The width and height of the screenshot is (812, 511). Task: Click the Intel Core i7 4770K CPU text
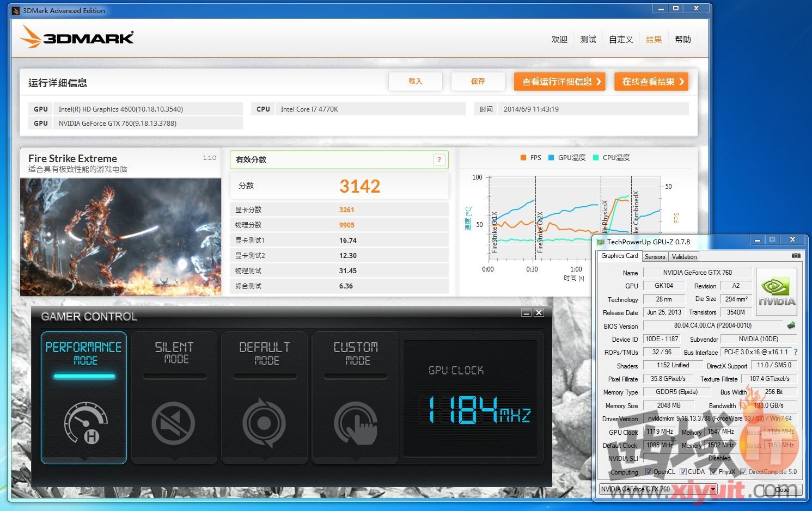309,109
